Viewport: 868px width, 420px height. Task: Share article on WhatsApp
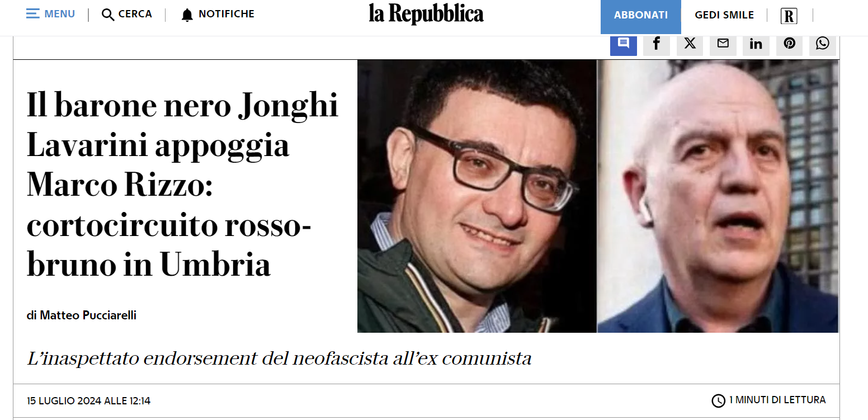pos(823,44)
